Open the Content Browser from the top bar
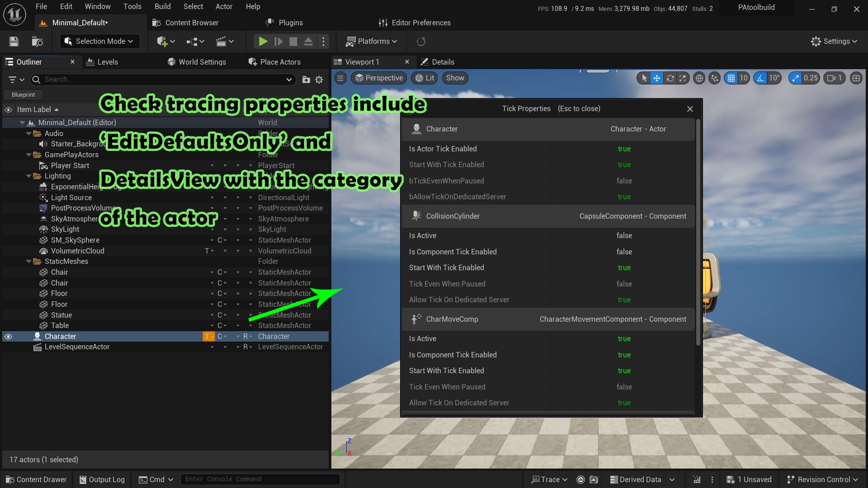Viewport: 868px width, 488px height. pyautogui.click(x=190, y=23)
